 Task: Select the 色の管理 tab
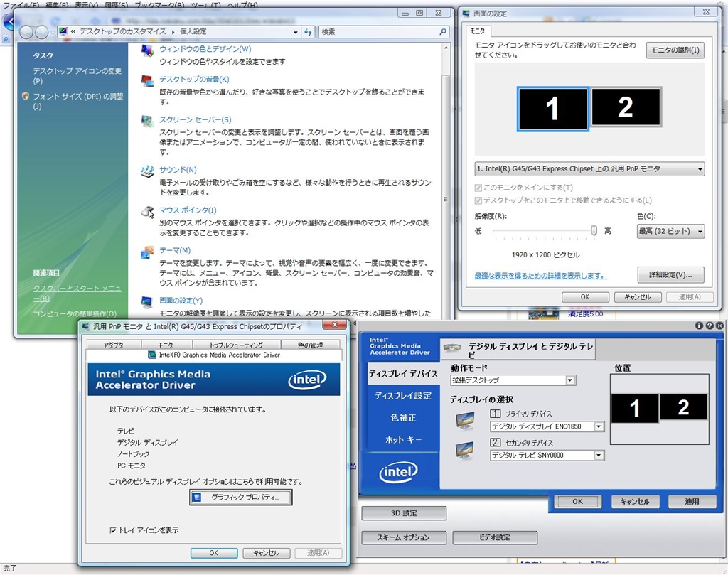point(310,345)
